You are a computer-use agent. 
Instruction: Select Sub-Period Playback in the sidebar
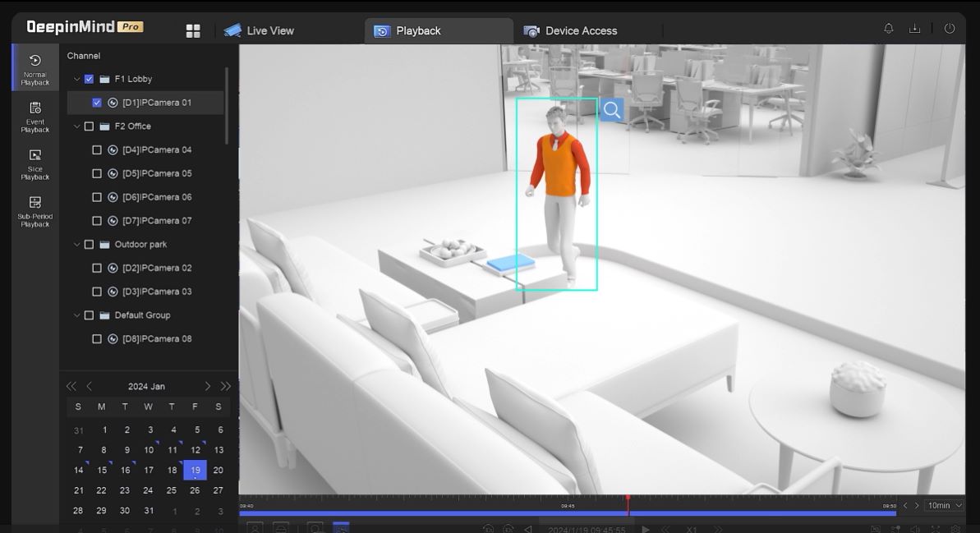pos(35,210)
